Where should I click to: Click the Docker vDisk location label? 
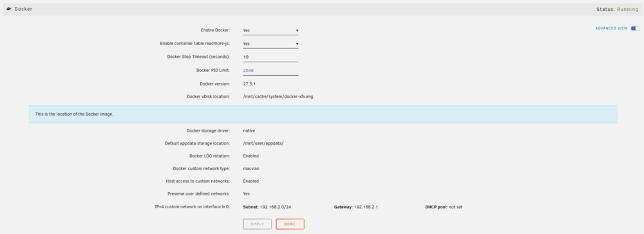click(x=208, y=96)
